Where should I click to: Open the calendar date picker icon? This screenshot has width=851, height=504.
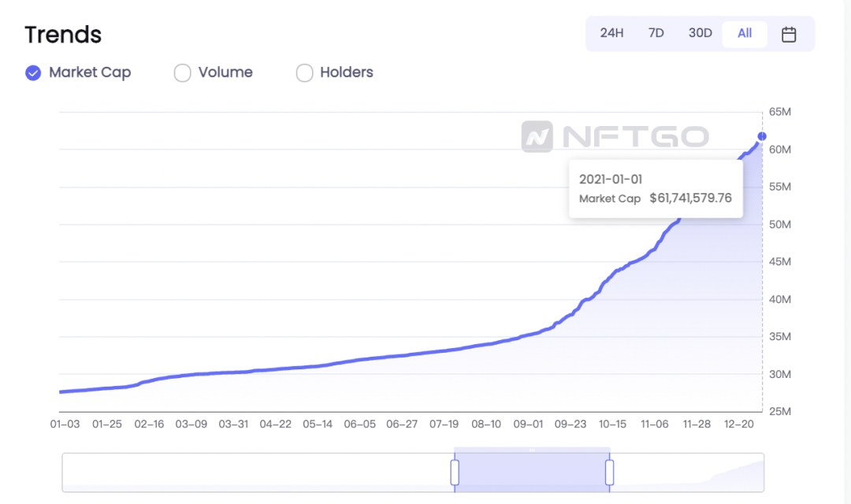[789, 34]
